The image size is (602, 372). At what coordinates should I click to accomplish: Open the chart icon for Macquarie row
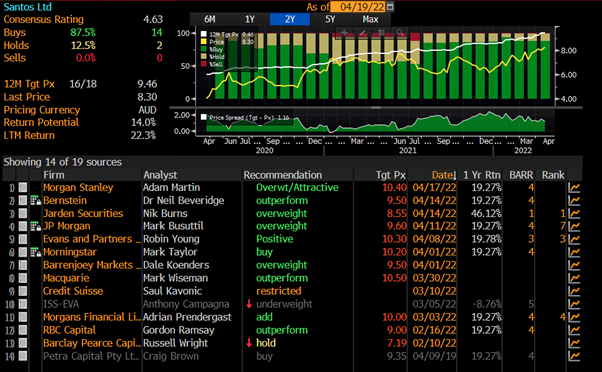point(574,278)
